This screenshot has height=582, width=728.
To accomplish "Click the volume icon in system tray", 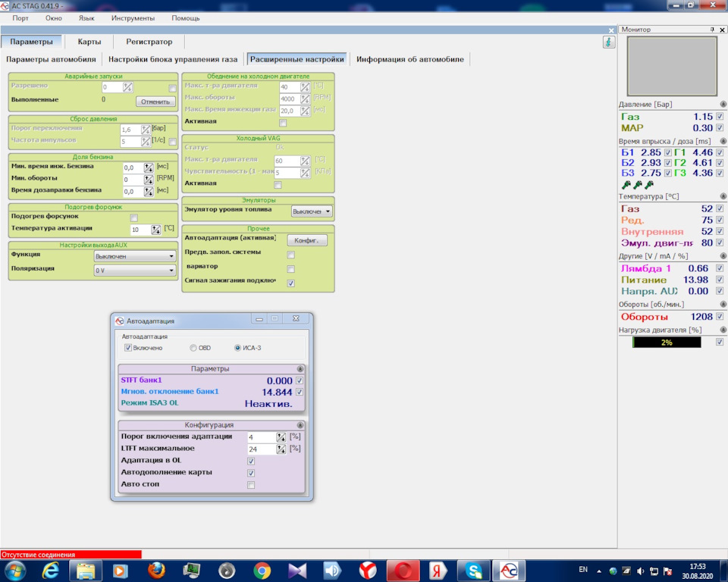I will 640,571.
